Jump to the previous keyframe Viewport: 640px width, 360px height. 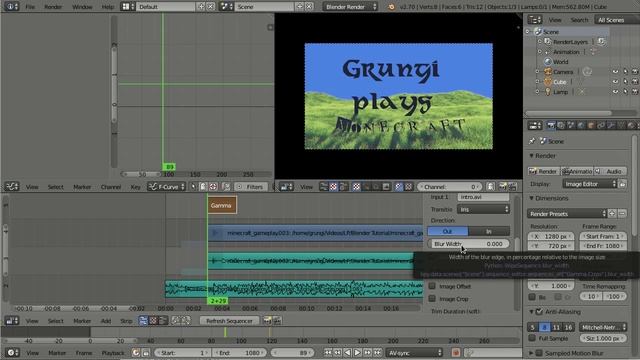click(338, 353)
